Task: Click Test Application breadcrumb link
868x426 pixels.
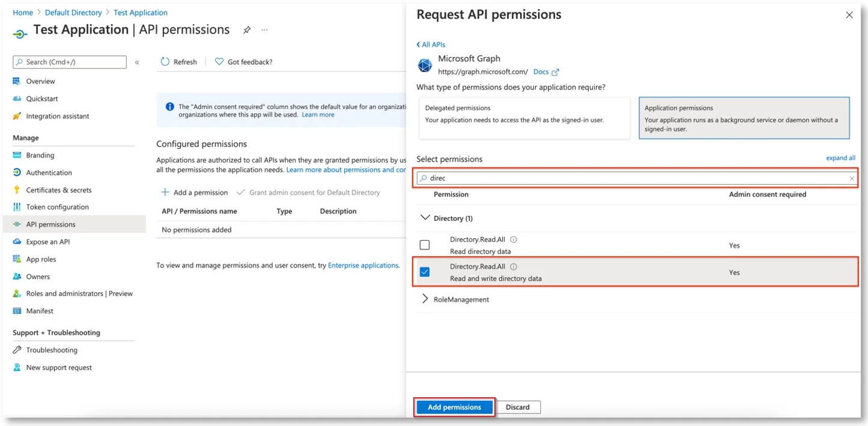Action: pyautogui.click(x=141, y=13)
